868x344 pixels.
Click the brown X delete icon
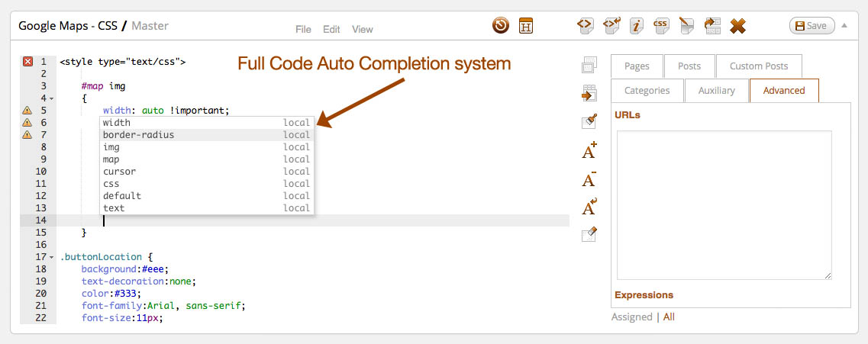pyautogui.click(x=737, y=25)
